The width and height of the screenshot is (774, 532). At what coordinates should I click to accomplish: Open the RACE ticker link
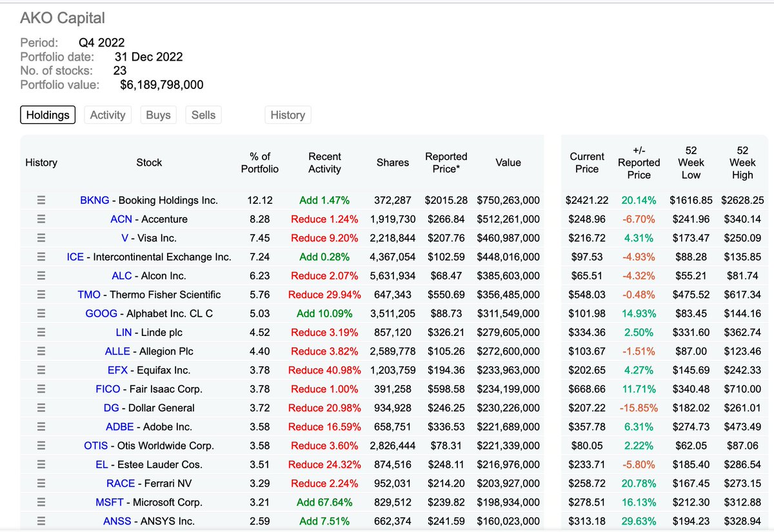[x=121, y=483]
